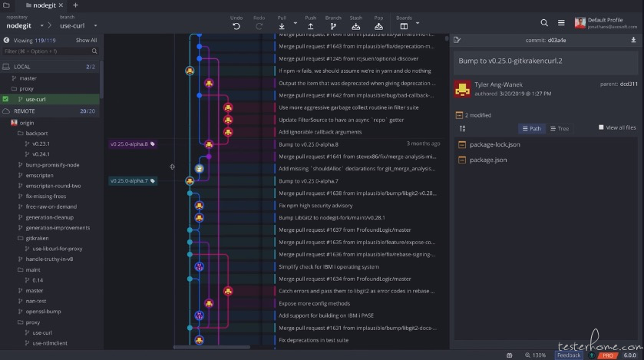Select commit node for 'Fix npm high security advisory'
Viewport: 644px width, 360px height.
click(x=200, y=206)
